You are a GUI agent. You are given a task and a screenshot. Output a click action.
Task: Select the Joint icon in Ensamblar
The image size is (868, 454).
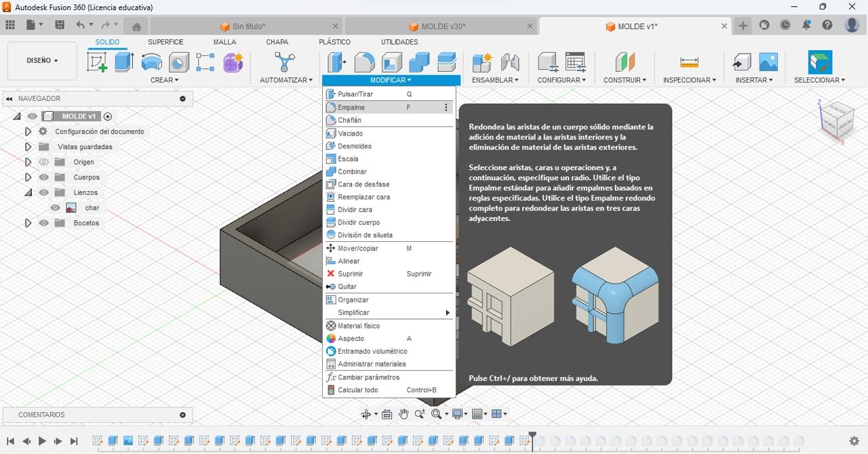510,62
